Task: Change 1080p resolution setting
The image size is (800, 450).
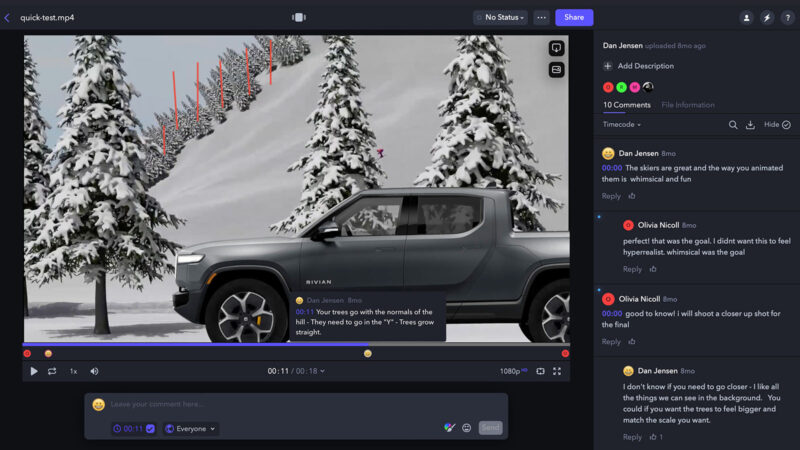Action: pyautogui.click(x=513, y=371)
